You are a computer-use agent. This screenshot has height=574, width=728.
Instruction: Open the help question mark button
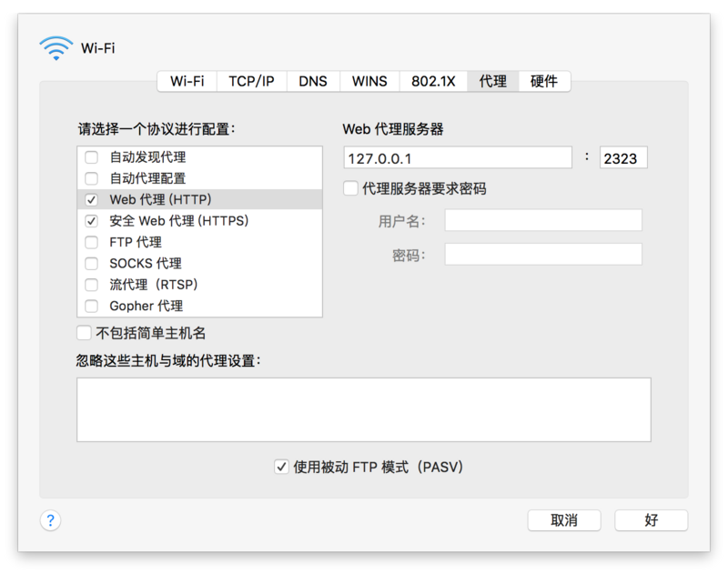51,520
